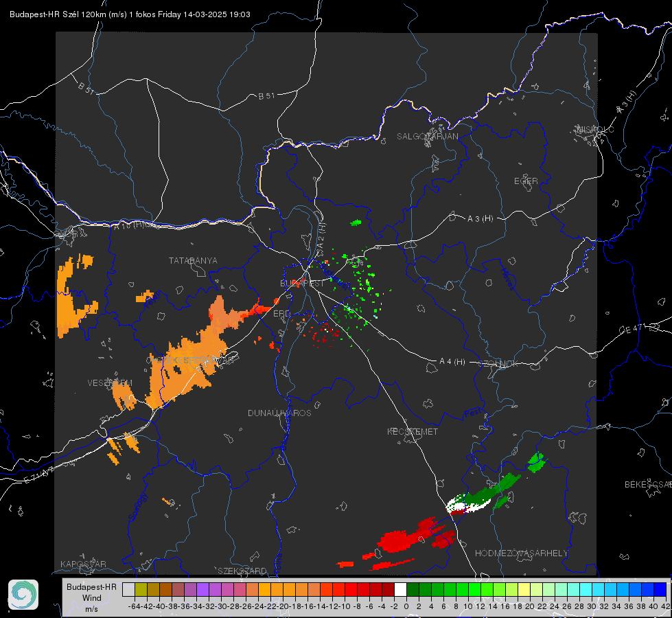
Task: Click the SALGÓTARJÁN city label
Action: [x=427, y=137]
